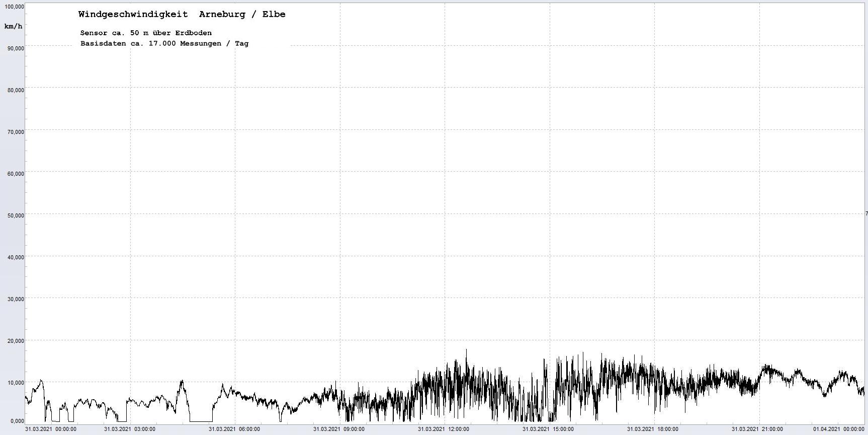Screen dimensions: 868x435
Task: Select the 01.04.2021 00:00:00 time label
Action: 839,429
